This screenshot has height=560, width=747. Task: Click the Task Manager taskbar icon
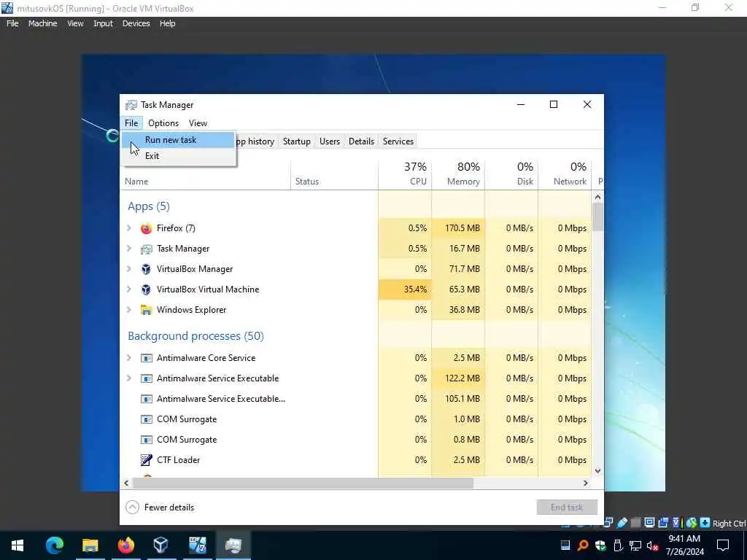pyautogui.click(x=233, y=545)
